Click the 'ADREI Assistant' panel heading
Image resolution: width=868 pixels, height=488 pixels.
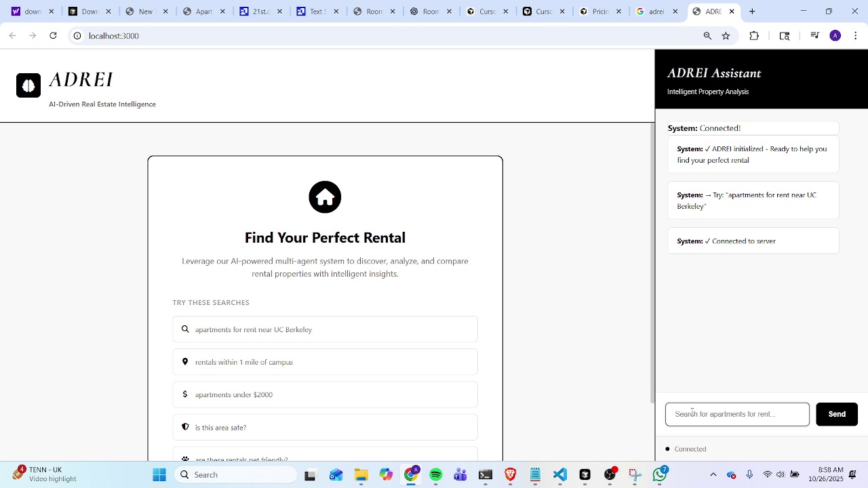(714, 73)
